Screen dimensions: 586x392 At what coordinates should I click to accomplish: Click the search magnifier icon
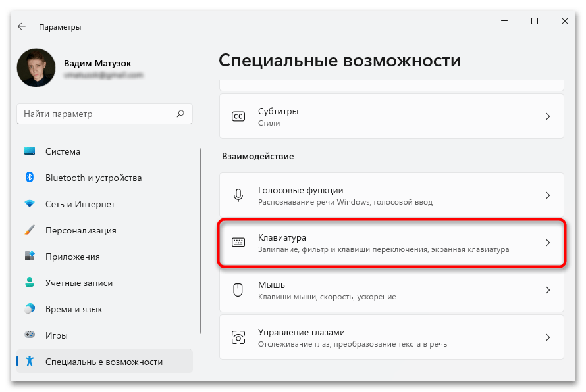pos(180,114)
